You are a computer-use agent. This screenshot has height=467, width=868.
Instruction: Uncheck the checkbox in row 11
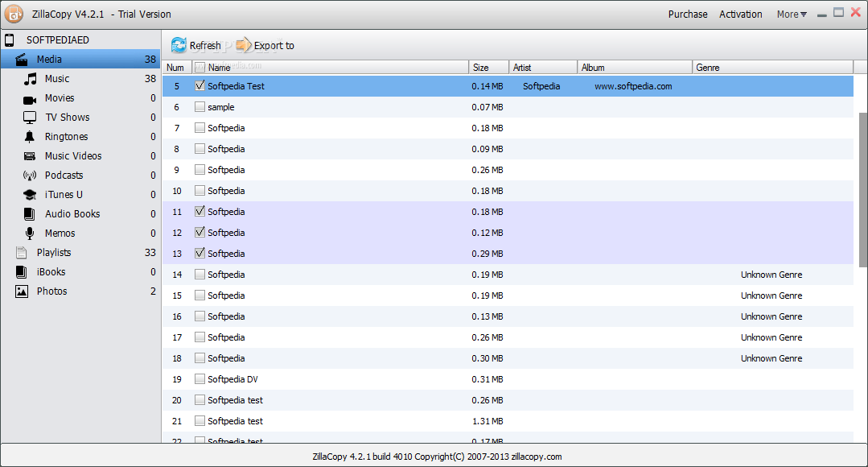[x=200, y=212]
